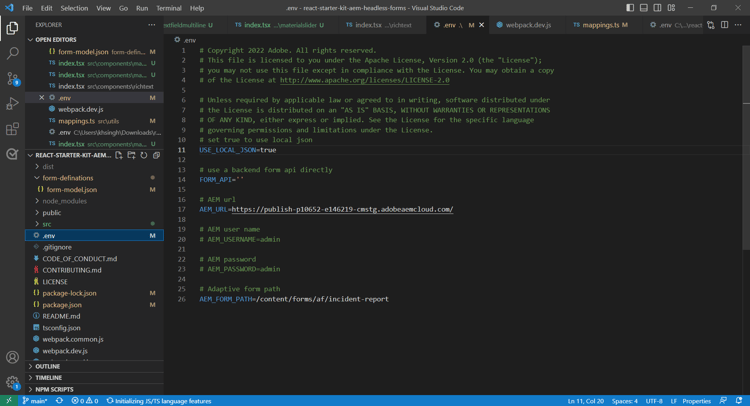Screen dimensions: 750x406
Task: Select mappings.ts in Open Editors list
Action: click(x=94, y=121)
